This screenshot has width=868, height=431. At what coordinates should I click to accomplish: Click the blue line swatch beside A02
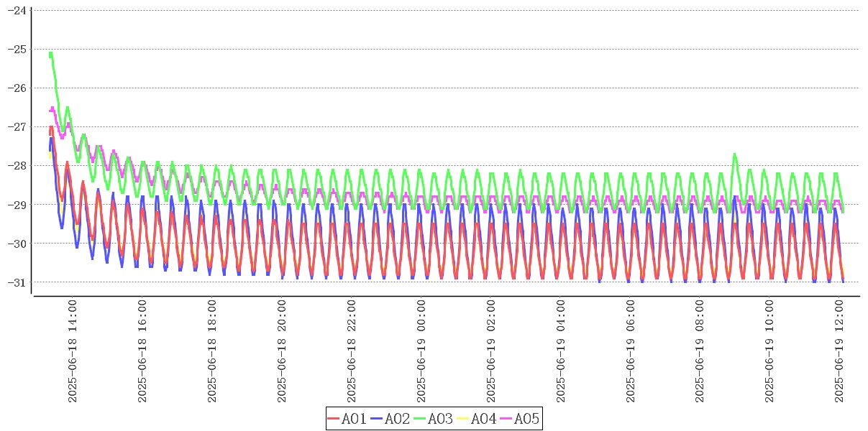point(377,419)
